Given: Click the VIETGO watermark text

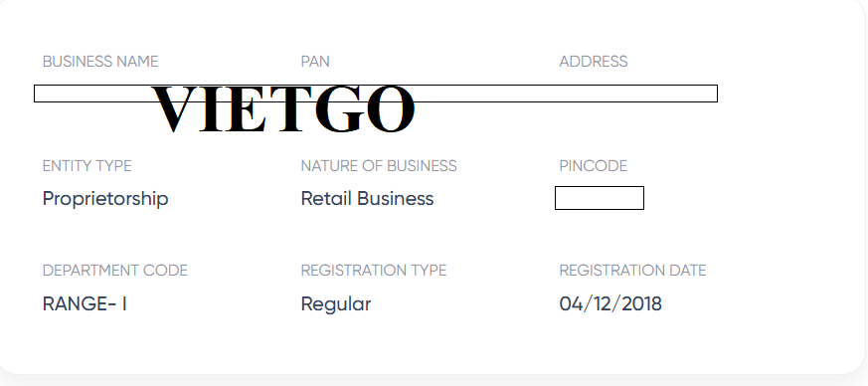Looking at the screenshot, I should pyautogui.click(x=282, y=109).
